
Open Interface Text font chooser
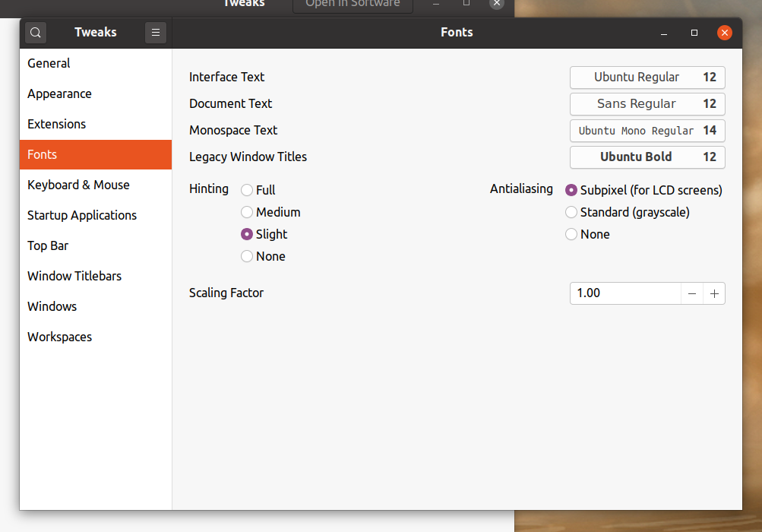647,78
